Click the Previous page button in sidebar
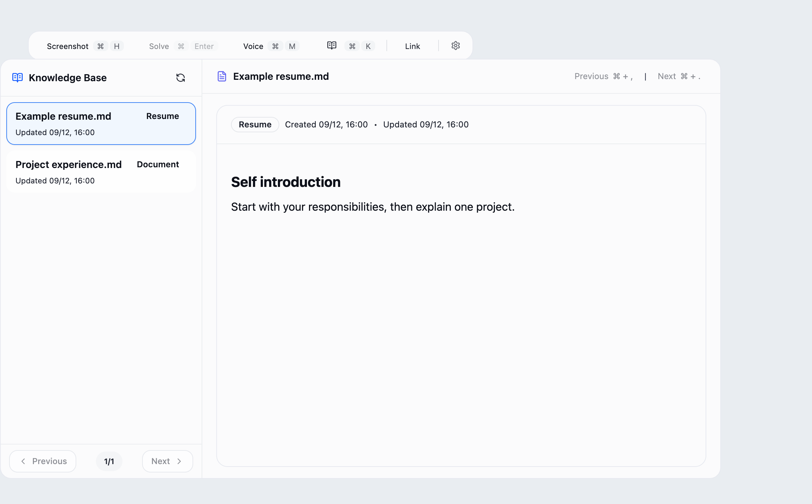 43,461
